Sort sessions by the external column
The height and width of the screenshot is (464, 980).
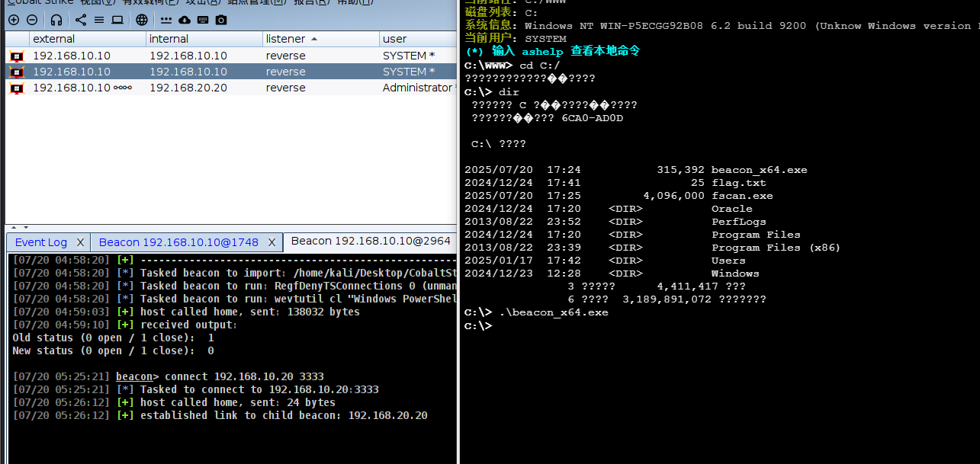[x=88, y=39]
